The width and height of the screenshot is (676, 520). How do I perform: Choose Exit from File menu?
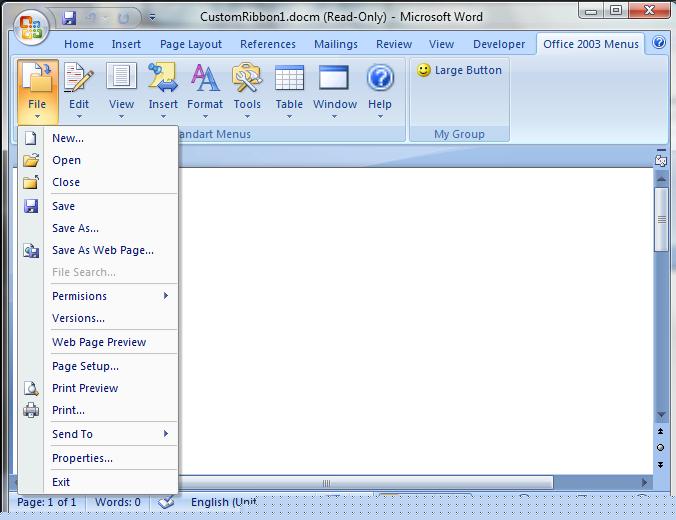(98, 482)
